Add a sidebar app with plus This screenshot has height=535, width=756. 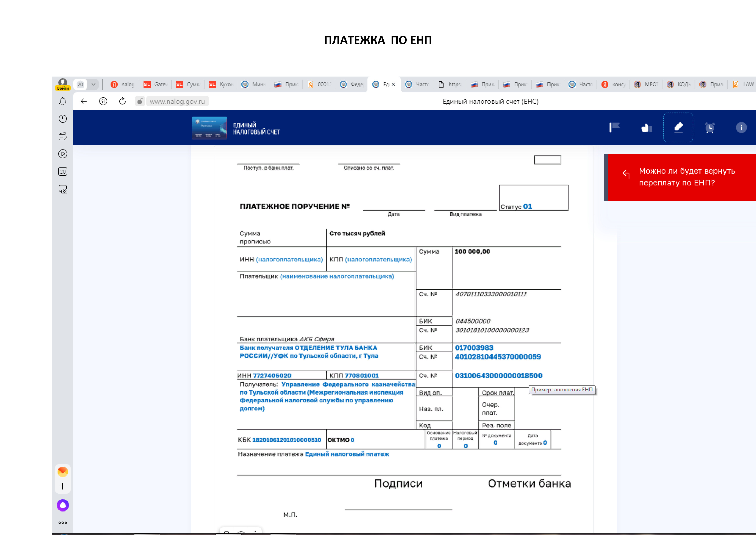(x=62, y=486)
